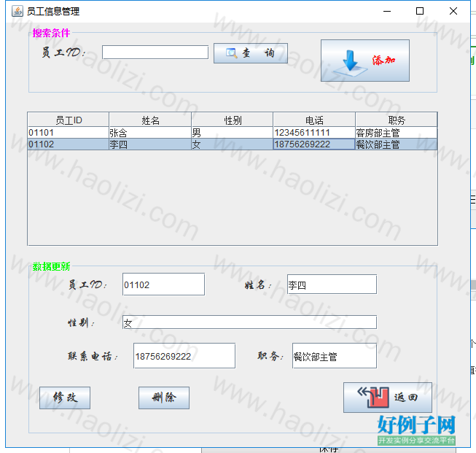476x453 pixels.
Task: Select the 客房部主管 position cell
Action: (396, 133)
